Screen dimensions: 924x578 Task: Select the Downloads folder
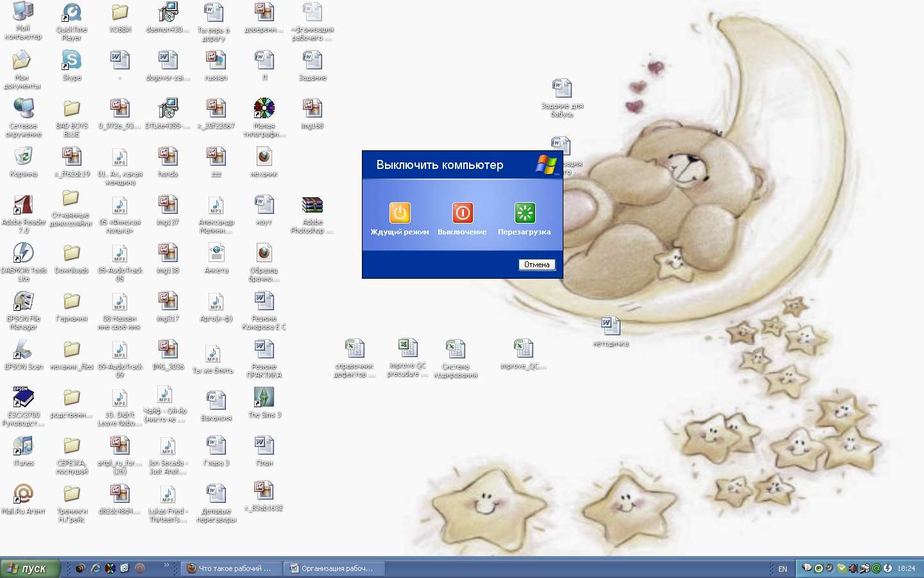coord(72,258)
